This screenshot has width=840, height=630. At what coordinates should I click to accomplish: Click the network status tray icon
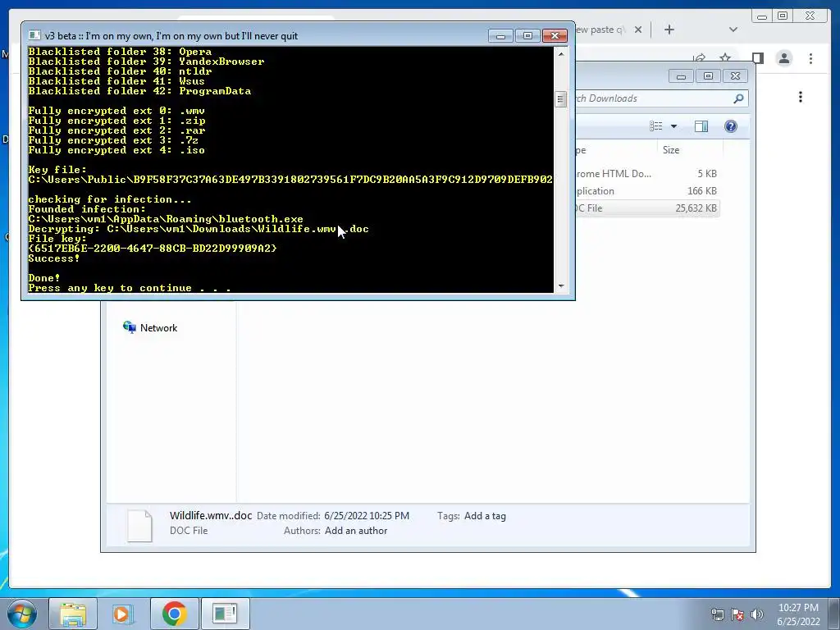pos(717,614)
